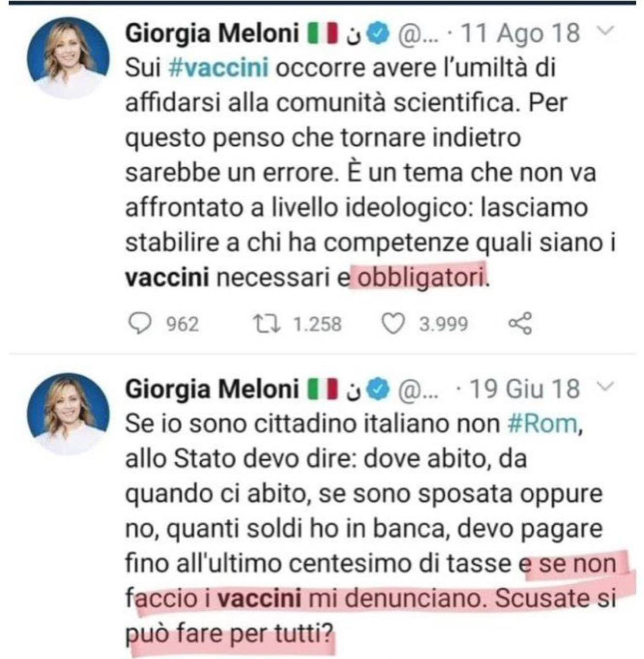Open the #vaccini hashtag
This screenshot has width=644, height=659.
click(x=219, y=68)
